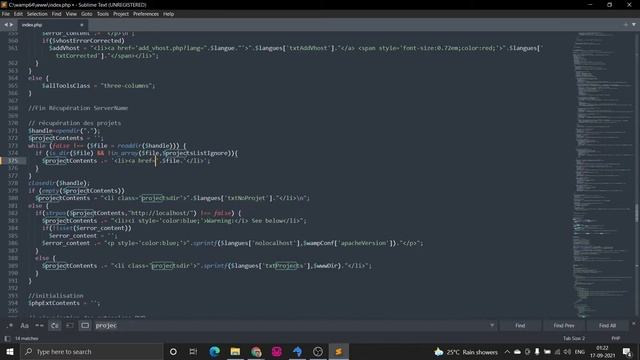Open the blue arrow app on taskbar

[x=298, y=351]
